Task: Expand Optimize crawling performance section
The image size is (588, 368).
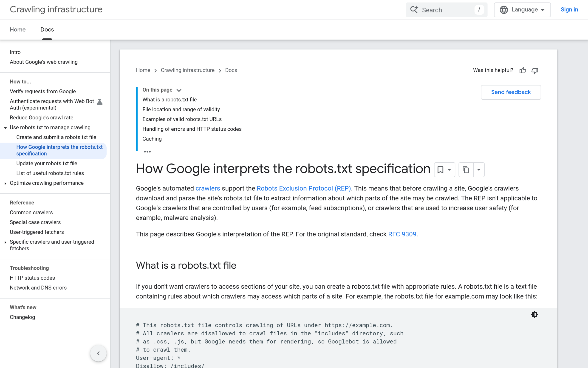Action: tap(5, 183)
